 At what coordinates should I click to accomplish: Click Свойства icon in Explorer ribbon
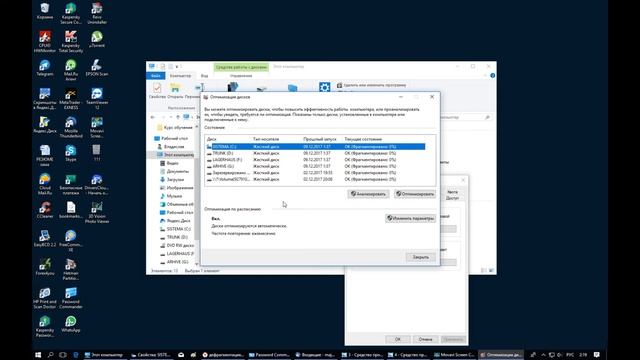157,91
